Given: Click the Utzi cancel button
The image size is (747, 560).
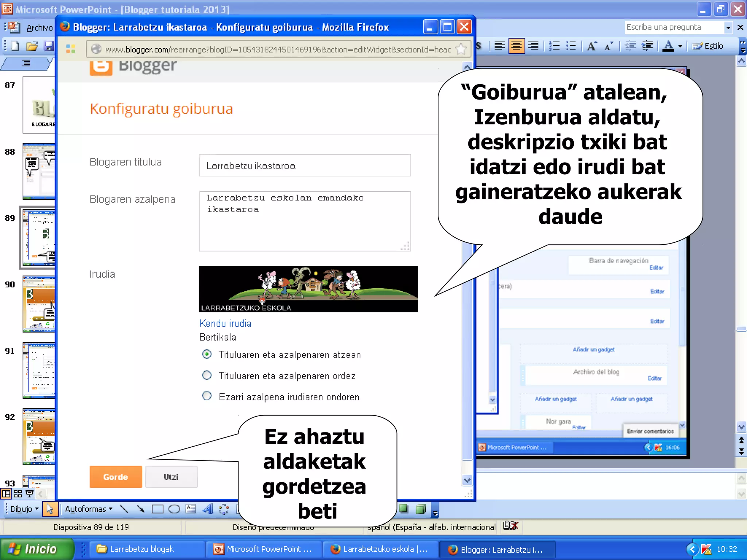Looking at the screenshot, I should coord(171,477).
